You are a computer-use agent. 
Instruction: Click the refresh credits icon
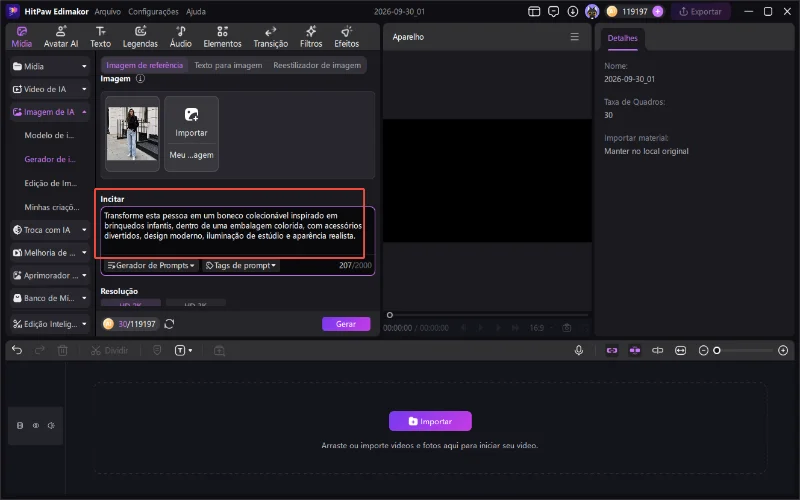pos(169,324)
